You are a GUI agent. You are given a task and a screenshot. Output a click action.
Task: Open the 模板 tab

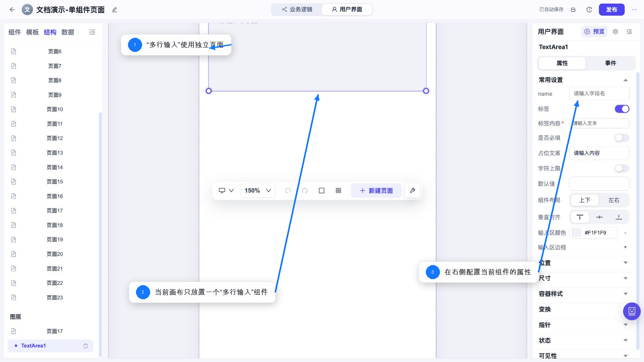point(32,32)
